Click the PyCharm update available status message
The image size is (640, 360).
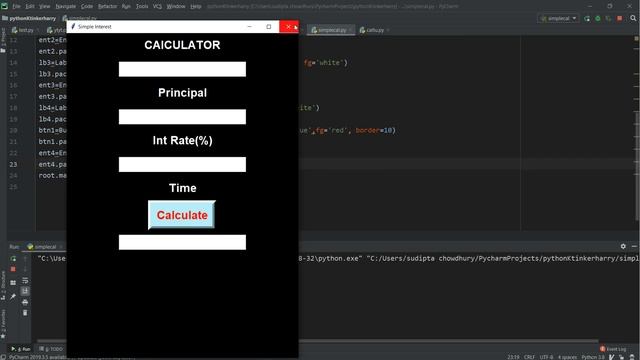(x=38, y=357)
